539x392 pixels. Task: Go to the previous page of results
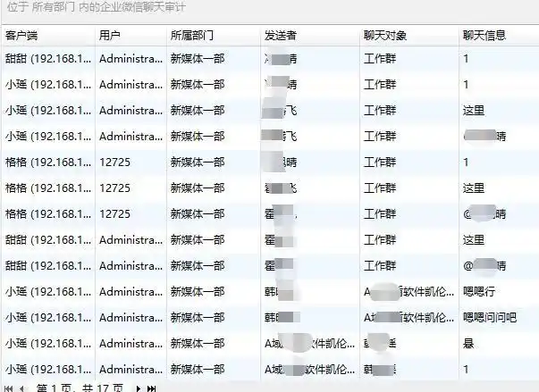(x=22, y=388)
